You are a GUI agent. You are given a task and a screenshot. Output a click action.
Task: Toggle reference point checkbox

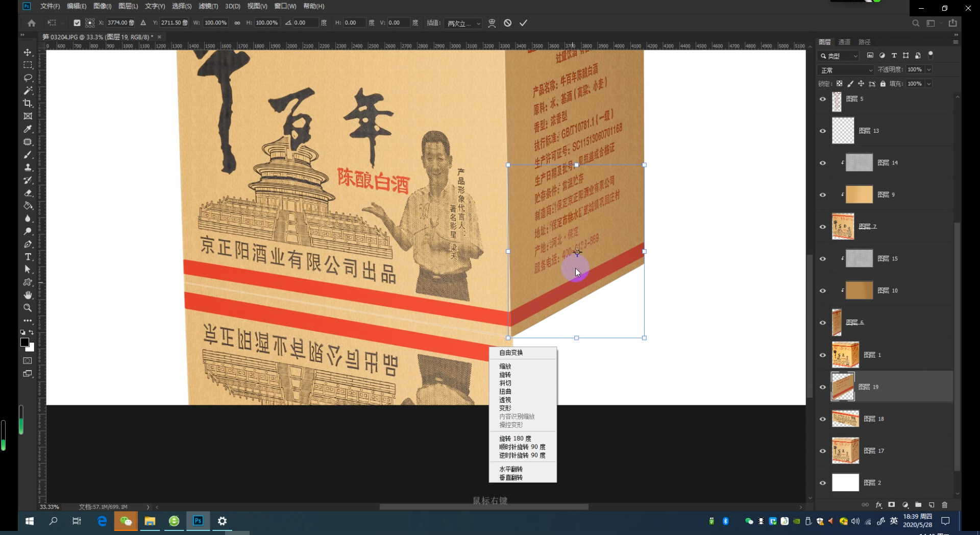point(77,23)
